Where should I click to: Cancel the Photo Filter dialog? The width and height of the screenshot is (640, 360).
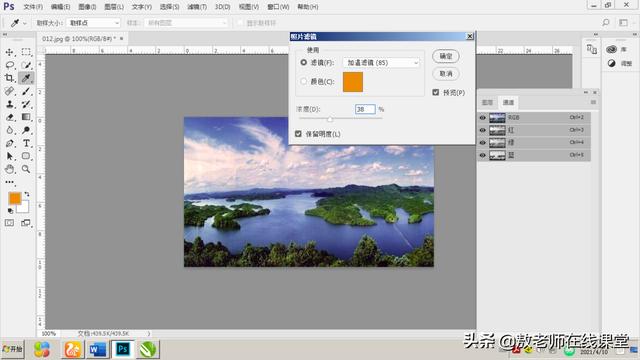click(x=446, y=74)
